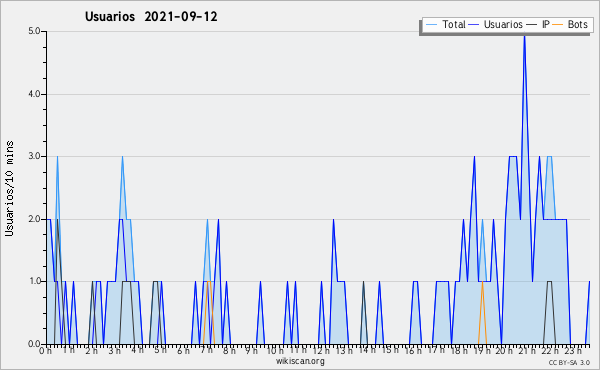Click the orange bots spike near 19 h
600x370 pixels.
[x=482, y=313]
